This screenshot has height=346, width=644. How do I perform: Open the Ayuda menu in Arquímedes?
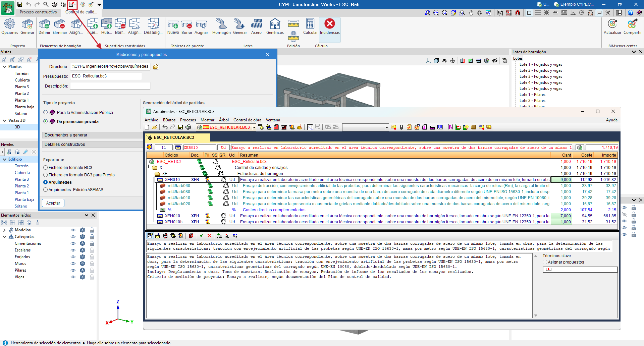coord(611,120)
